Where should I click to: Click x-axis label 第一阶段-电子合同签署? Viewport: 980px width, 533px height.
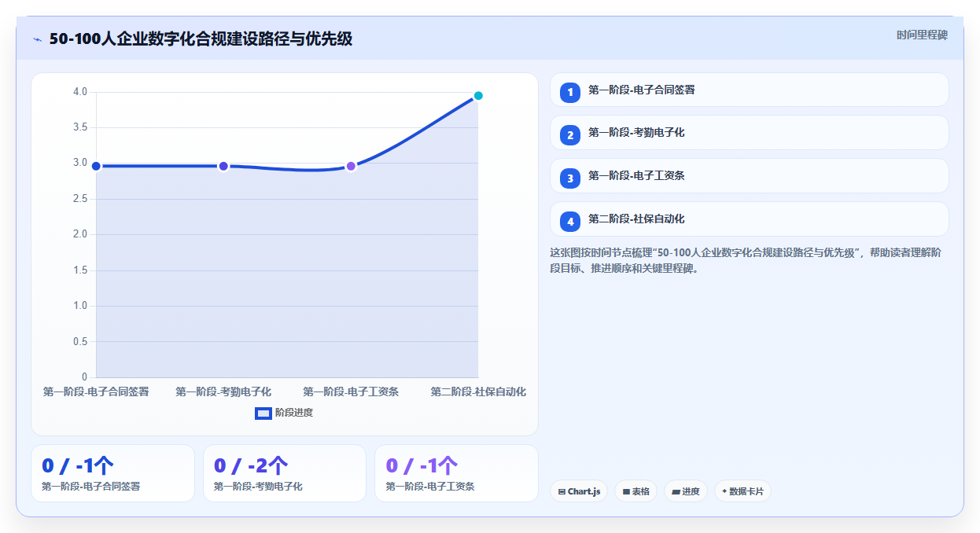[96, 391]
